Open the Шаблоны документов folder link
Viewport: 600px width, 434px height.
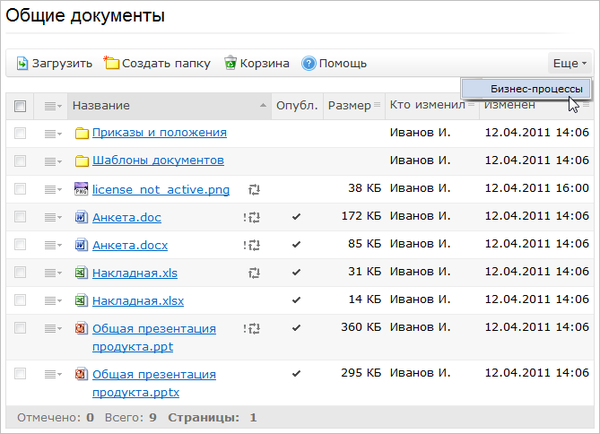pyautogui.click(x=157, y=161)
